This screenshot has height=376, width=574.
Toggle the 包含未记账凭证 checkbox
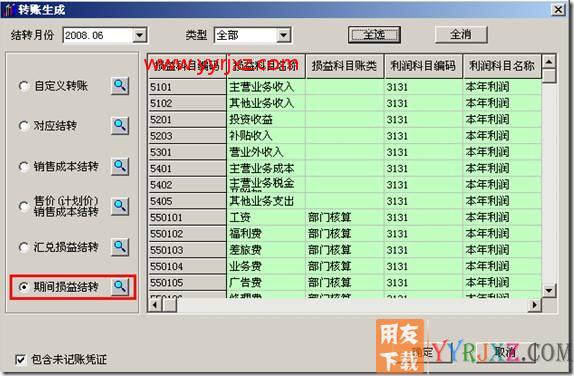20,360
